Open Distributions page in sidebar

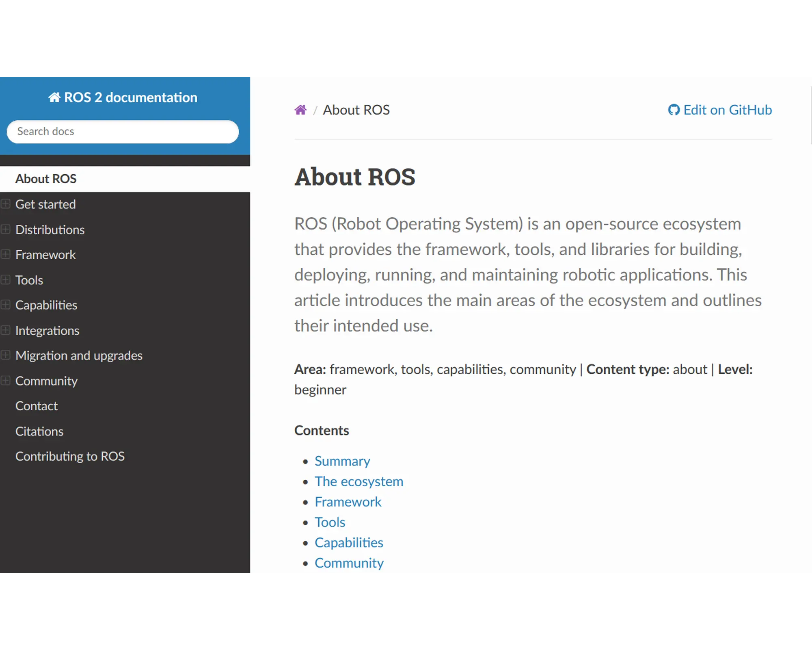50,230
